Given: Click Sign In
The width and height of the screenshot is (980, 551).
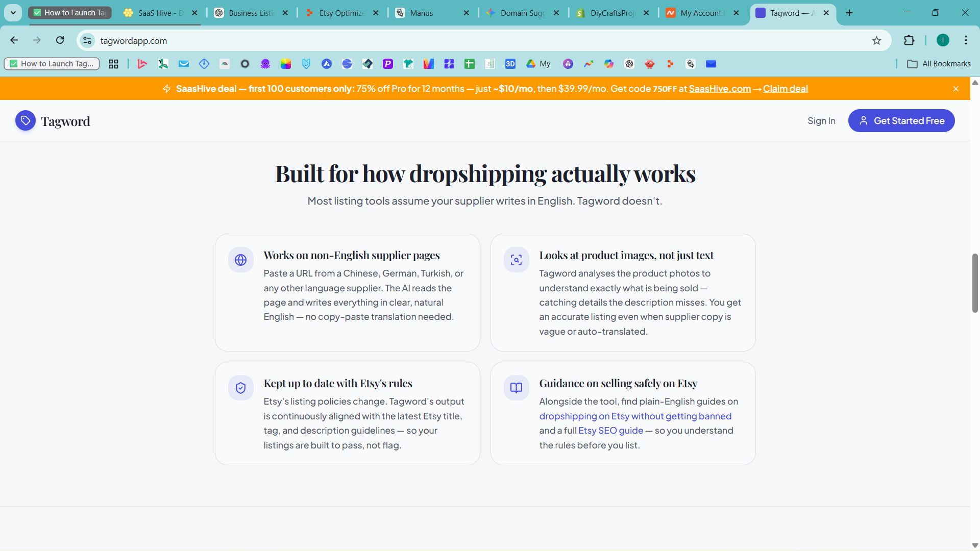Looking at the screenshot, I should tap(821, 121).
